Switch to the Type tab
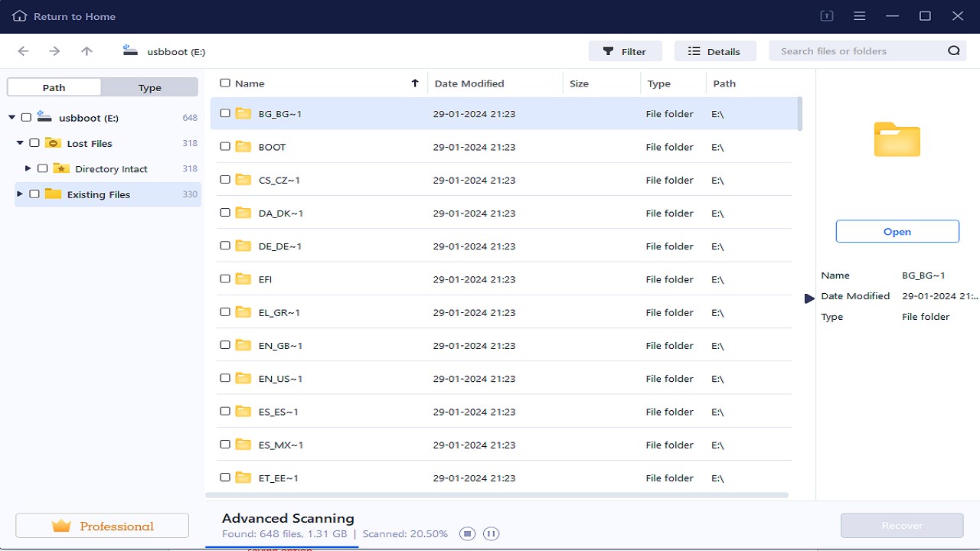This screenshot has height=551, width=980. tap(150, 87)
